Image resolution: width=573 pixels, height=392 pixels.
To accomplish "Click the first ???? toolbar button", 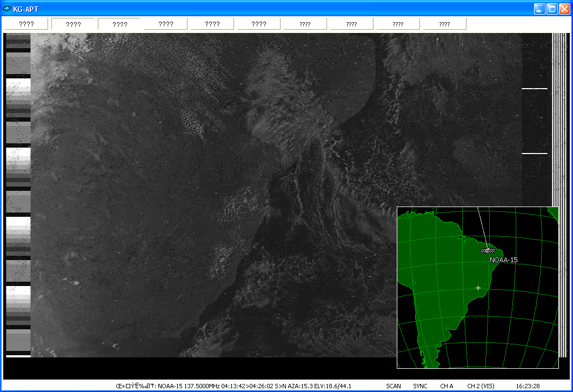I will tap(26, 24).
